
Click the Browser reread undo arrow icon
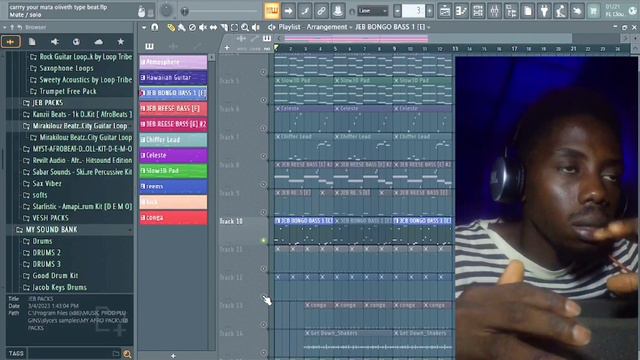(19, 27)
